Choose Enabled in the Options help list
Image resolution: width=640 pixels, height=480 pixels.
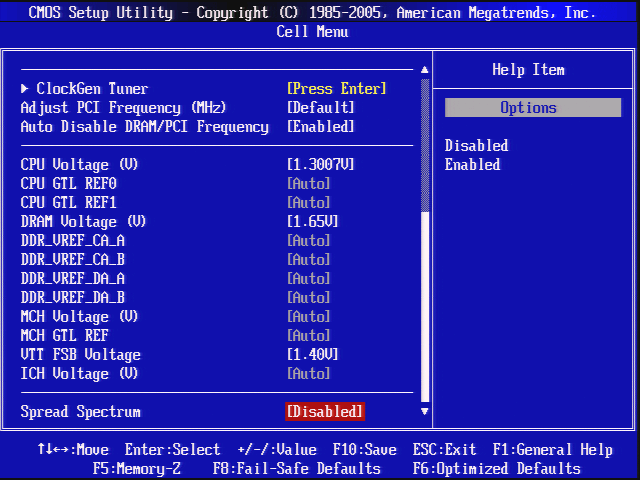472,165
